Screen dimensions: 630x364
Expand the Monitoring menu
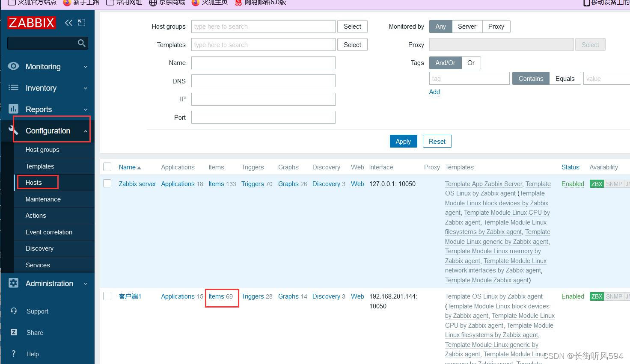[x=48, y=66]
